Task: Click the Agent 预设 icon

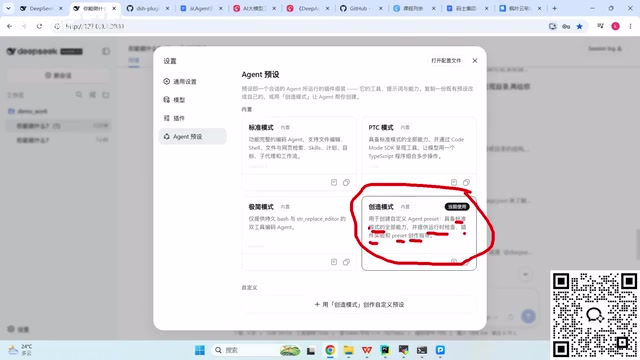Action: [x=167, y=136]
